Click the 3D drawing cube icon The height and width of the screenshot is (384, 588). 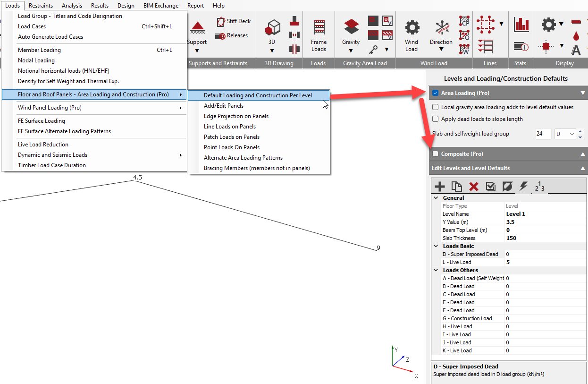(x=272, y=27)
